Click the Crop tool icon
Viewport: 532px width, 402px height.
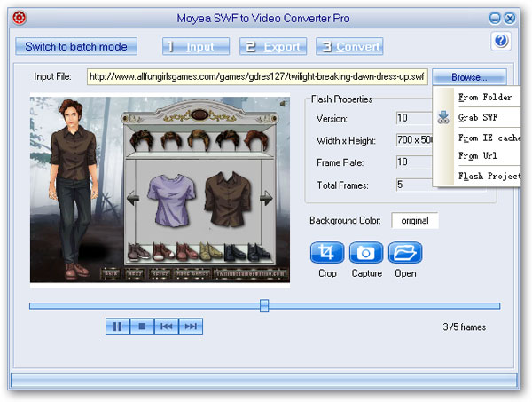(x=327, y=253)
